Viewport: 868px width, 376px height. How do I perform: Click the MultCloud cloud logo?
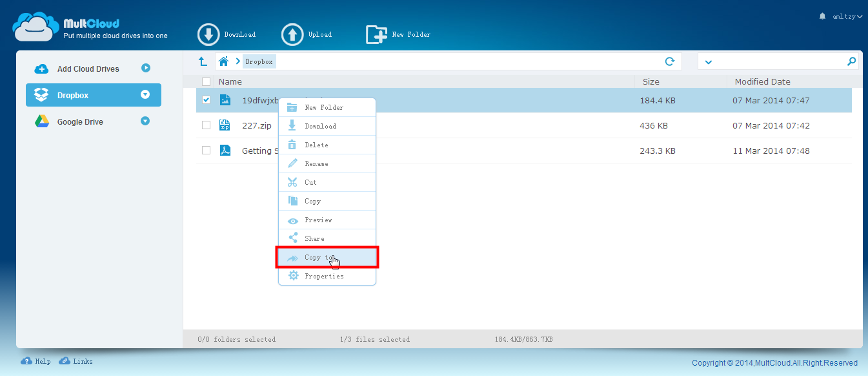(x=35, y=26)
